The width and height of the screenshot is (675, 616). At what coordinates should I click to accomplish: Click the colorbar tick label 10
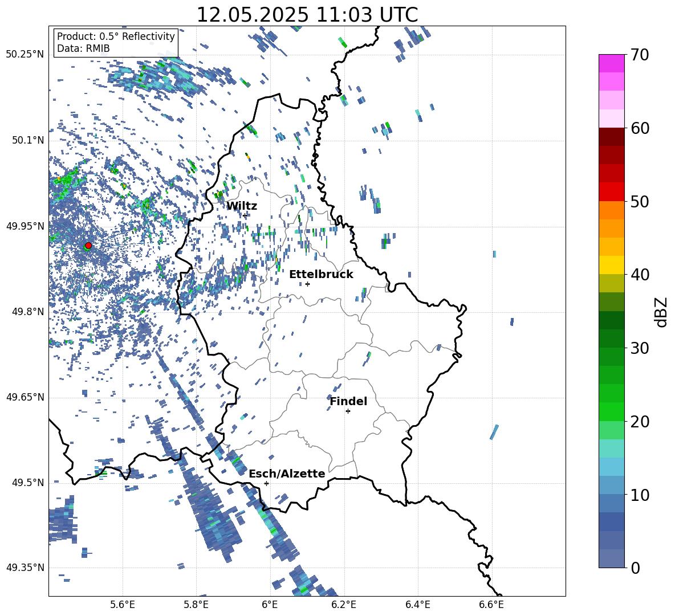point(640,495)
